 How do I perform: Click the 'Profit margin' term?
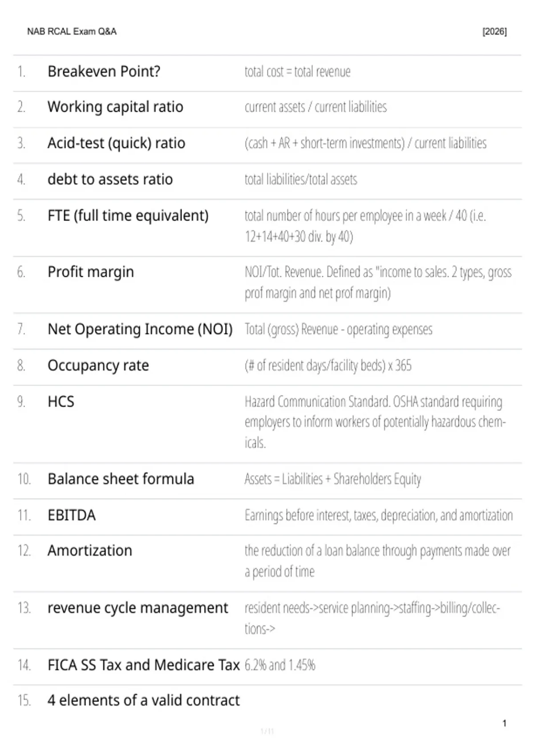point(91,272)
